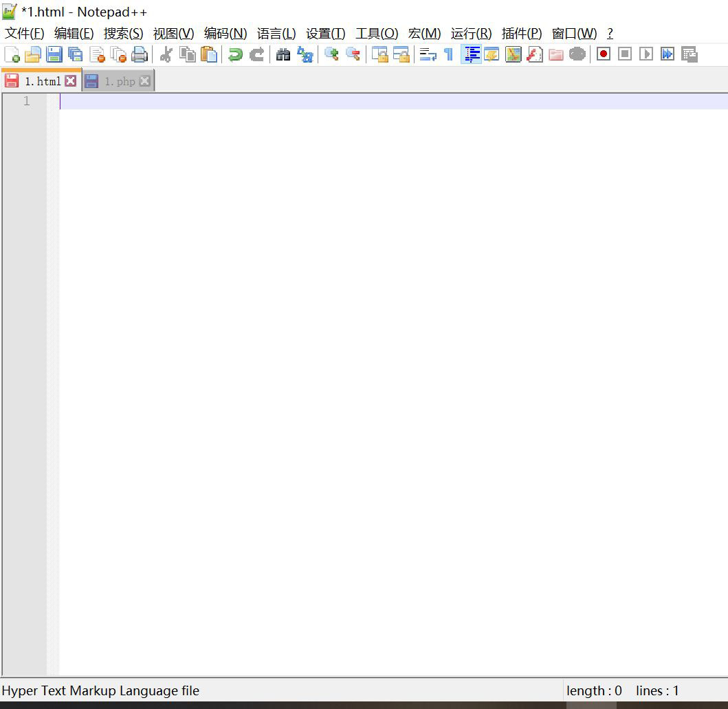Click into the editor text area
This screenshot has width=728, height=709.
tap(393, 384)
